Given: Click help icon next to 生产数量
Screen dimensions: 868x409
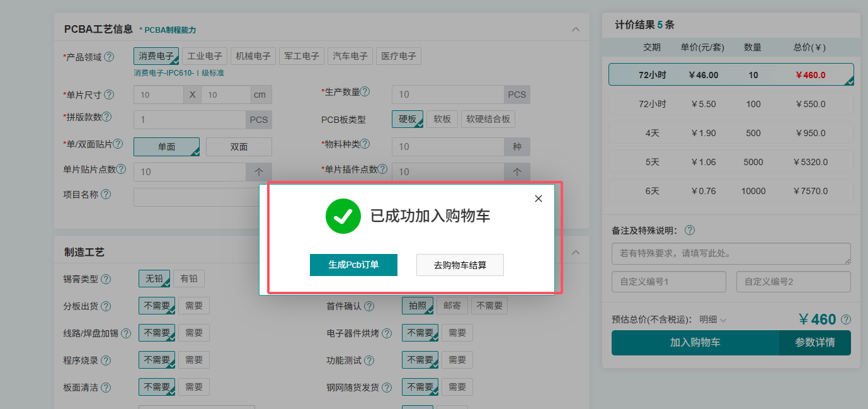Looking at the screenshot, I should tap(365, 91).
